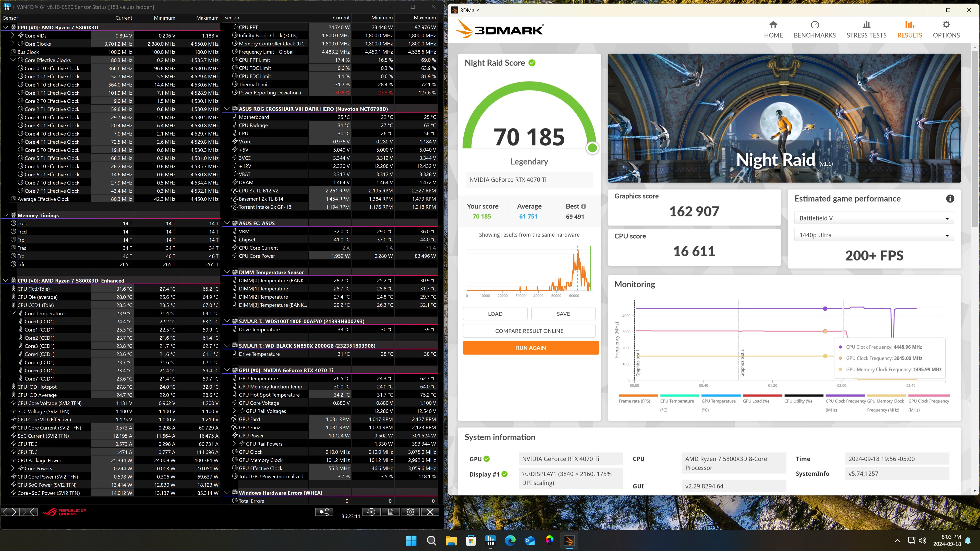Viewport: 980px width, 551px height.
Task: Open Windows Start menu
Action: (x=411, y=540)
